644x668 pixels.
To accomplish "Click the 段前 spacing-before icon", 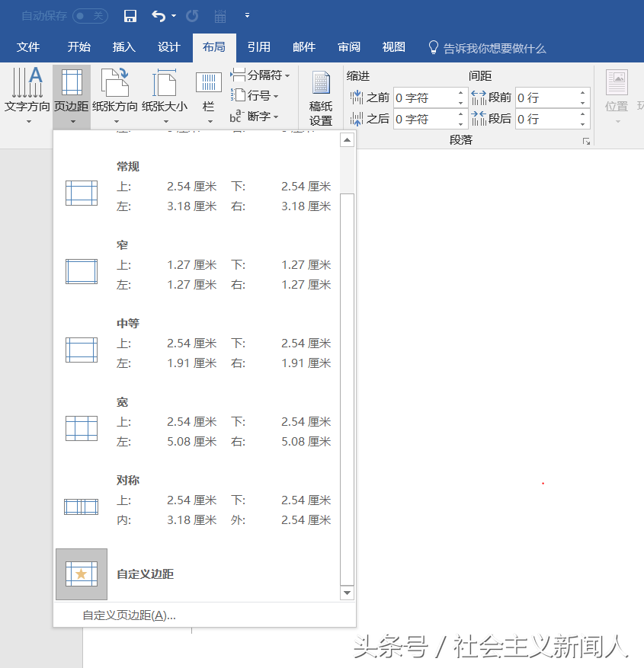I will tap(479, 97).
